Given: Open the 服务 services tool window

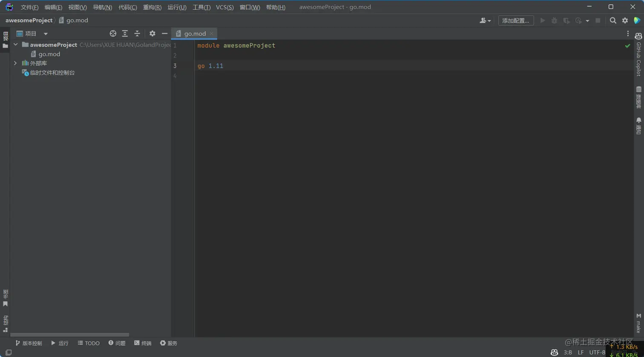Looking at the screenshot, I should click(169, 343).
